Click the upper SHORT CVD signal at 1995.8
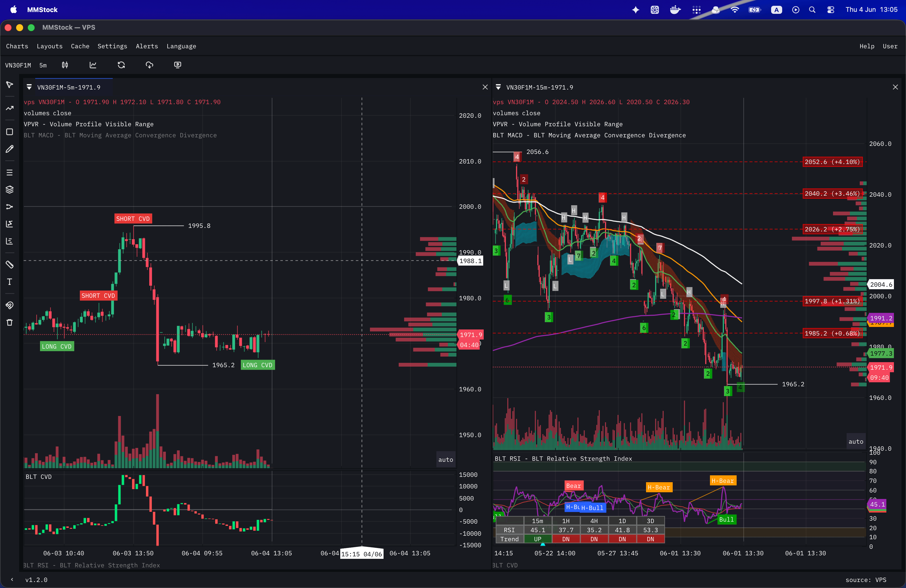The image size is (906, 588). (133, 219)
